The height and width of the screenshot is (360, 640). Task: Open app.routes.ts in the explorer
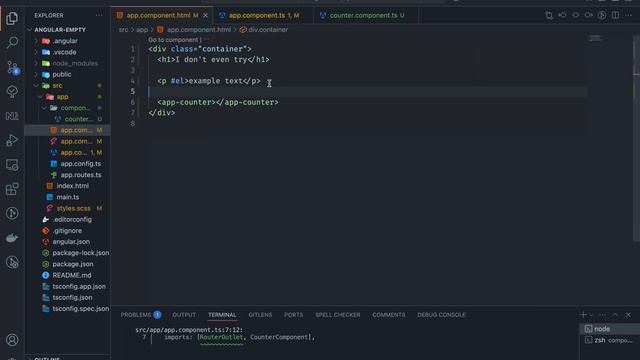[x=67, y=175]
